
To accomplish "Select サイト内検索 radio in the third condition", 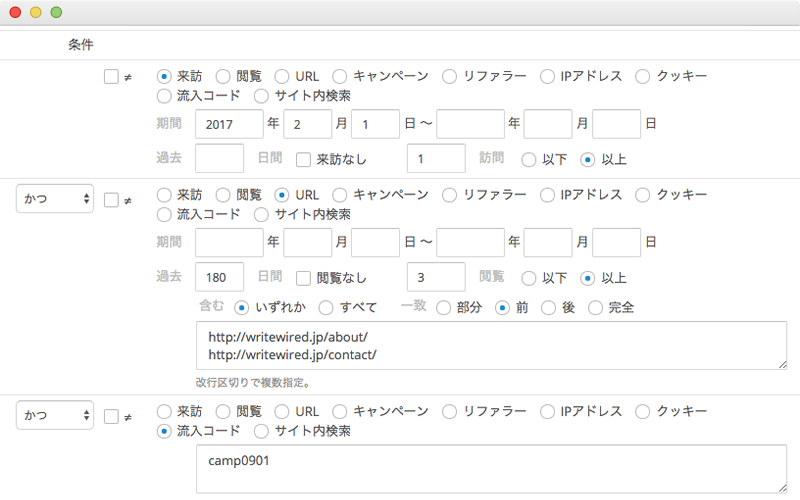I will click(x=261, y=431).
